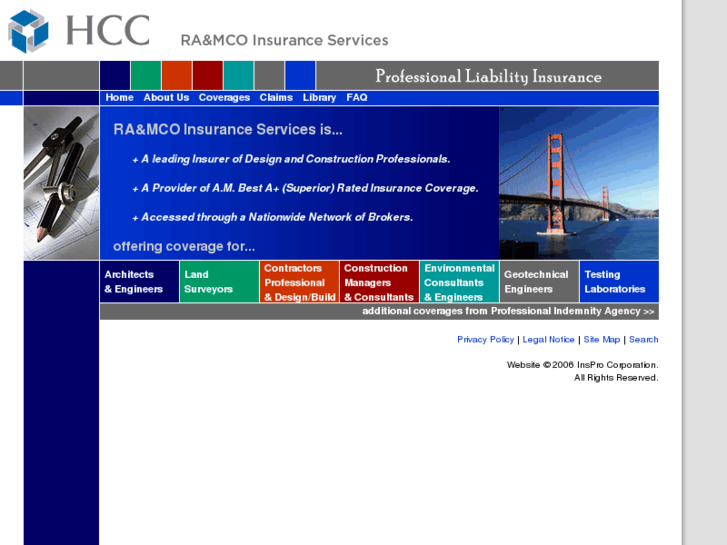This screenshot has width=727, height=545.
Task: Open the Coverages menu item
Action: 224,97
